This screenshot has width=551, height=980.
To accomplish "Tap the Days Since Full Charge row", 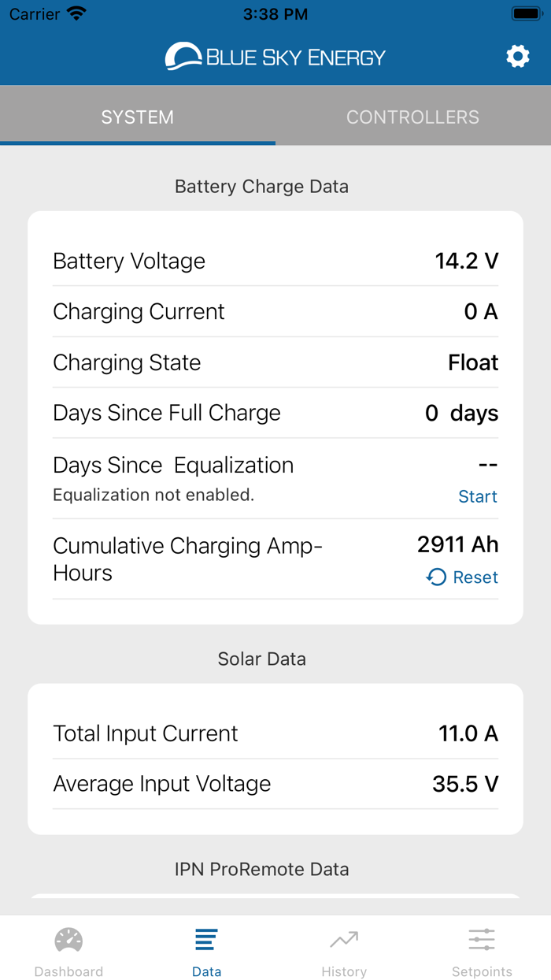I will tap(275, 412).
